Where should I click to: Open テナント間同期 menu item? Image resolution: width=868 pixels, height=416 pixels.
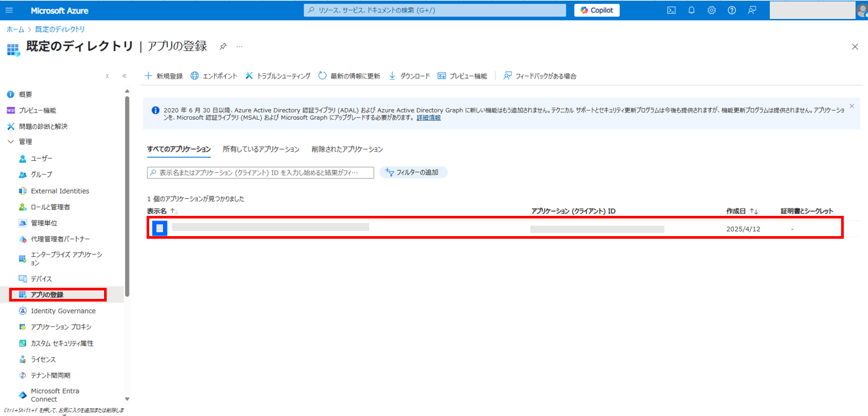coord(50,375)
